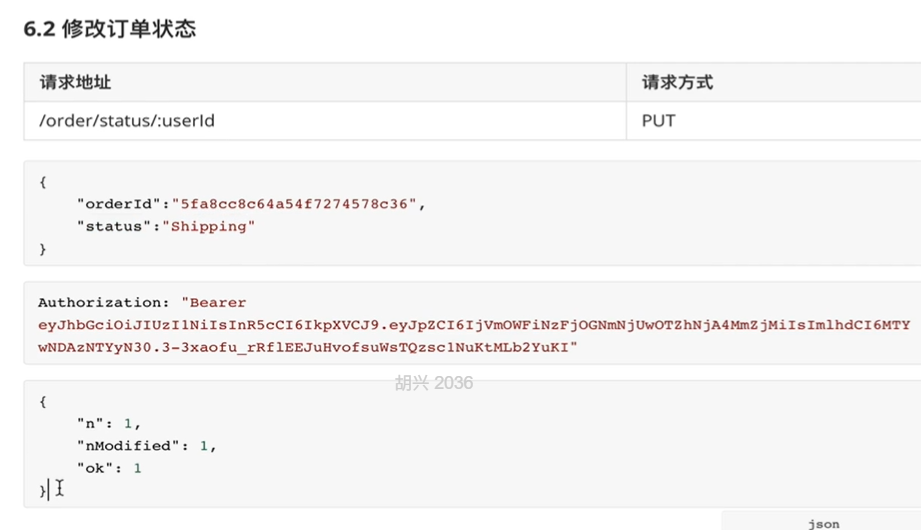
Task: Select the "/order/status/:userId" request path cell
Action: click(127, 121)
